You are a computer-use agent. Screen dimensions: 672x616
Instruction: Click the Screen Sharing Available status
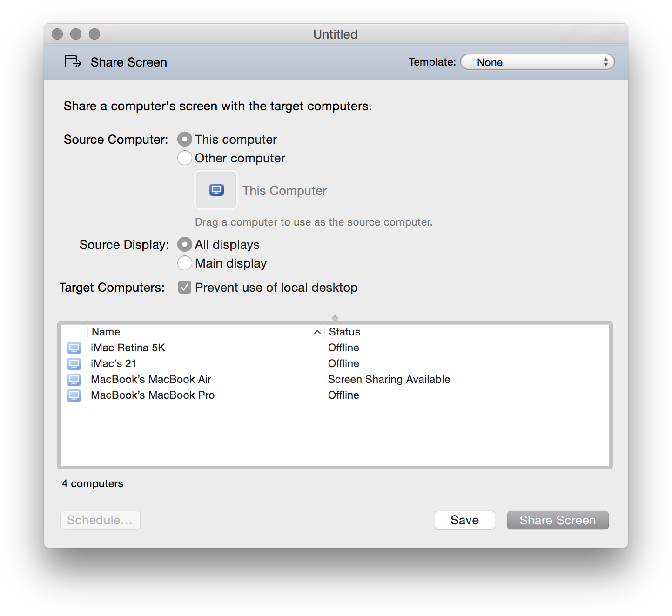click(x=389, y=379)
